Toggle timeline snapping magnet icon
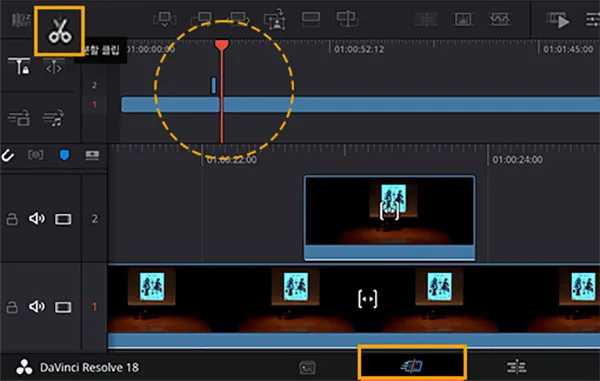Image resolution: width=600 pixels, height=381 pixels. (x=8, y=155)
